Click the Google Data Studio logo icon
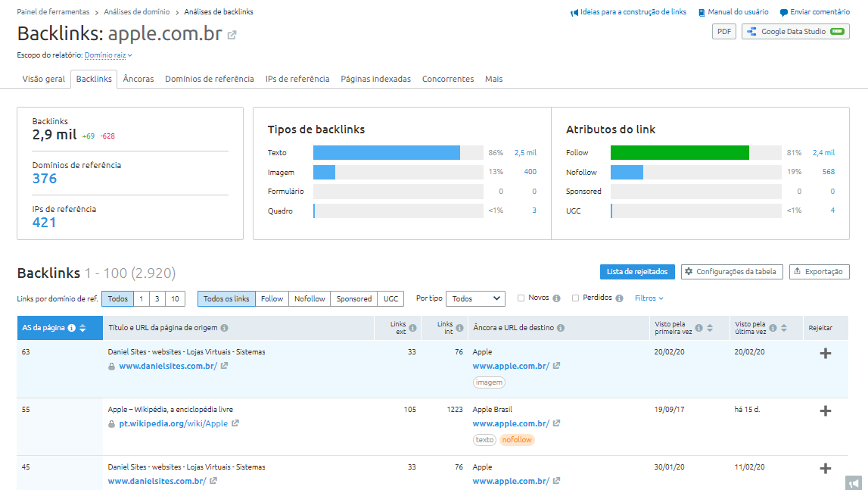Viewport: 868px width, 490px height. 751,32
